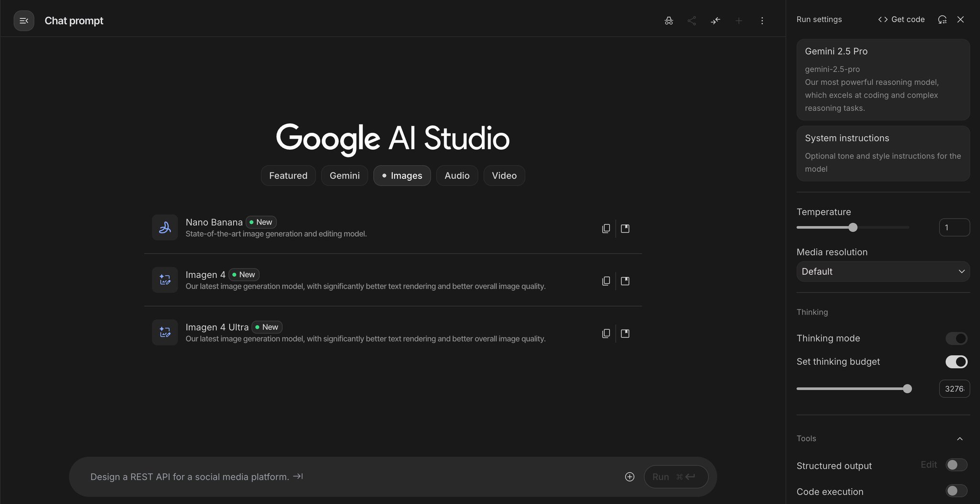Choose the Imagen 4 Ultra title

coord(217,327)
